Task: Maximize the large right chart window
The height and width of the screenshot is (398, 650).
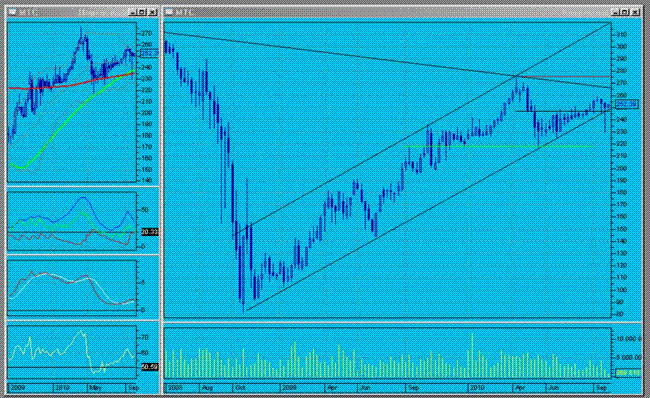Action: pyautogui.click(x=625, y=12)
